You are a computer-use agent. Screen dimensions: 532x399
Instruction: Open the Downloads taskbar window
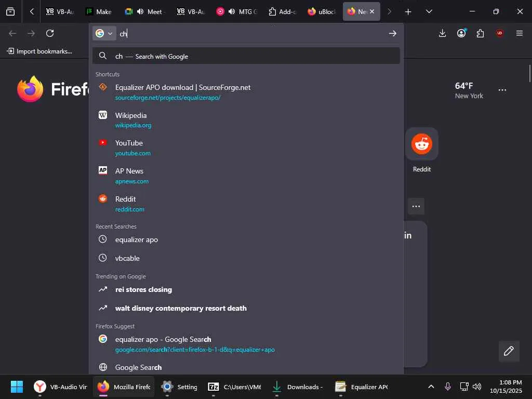(298, 387)
